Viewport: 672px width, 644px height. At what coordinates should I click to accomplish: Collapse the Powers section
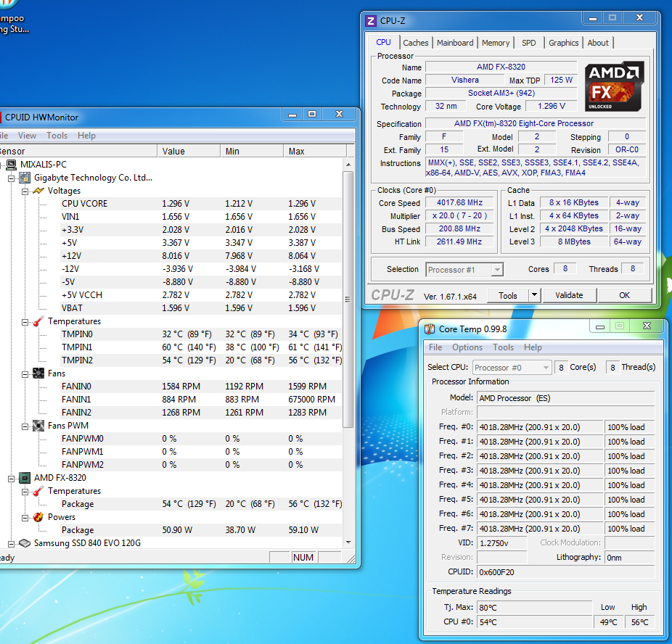coord(25,518)
